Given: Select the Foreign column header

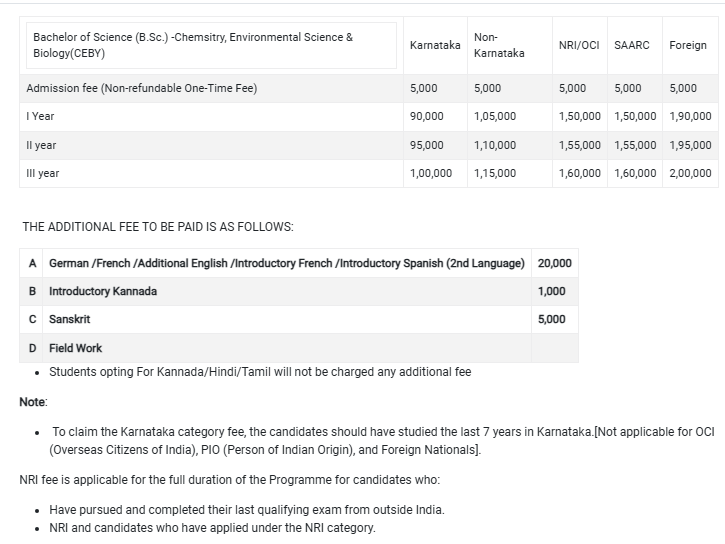Looking at the screenshot, I should point(688,45).
